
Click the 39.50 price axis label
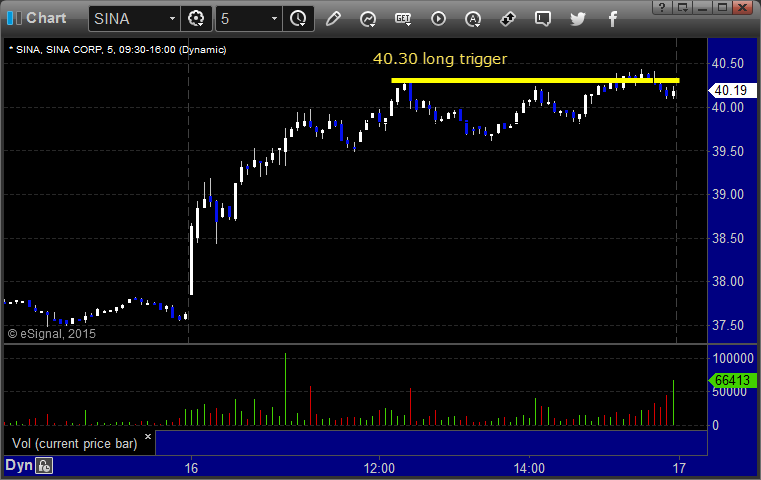(x=728, y=151)
